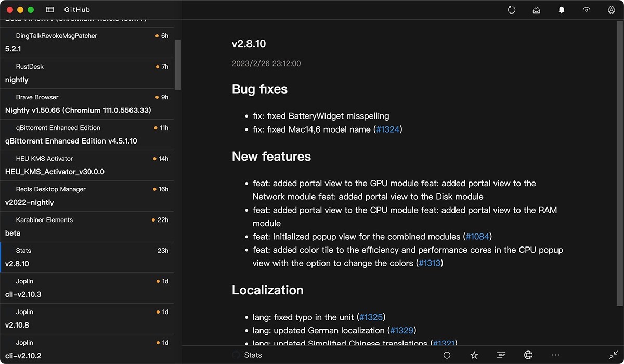Open article in browser globe icon
The image size is (624, 364).
528,355
